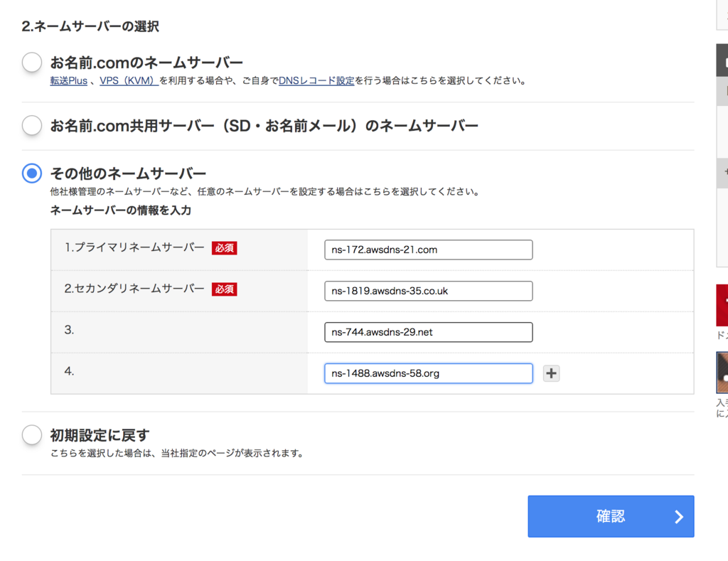728x561 pixels.
Task: Click the arrow chevron on the 確認 button
Action: pyautogui.click(x=679, y=517)
